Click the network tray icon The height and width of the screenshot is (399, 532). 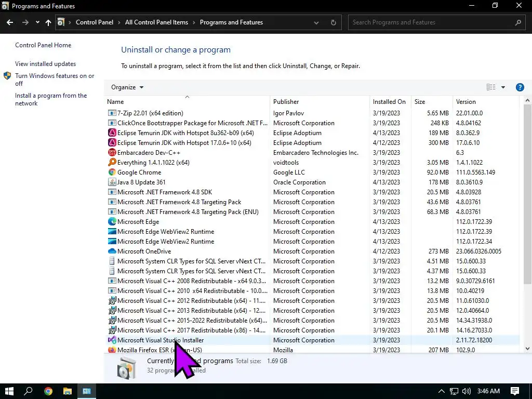(x=454, y=391)
